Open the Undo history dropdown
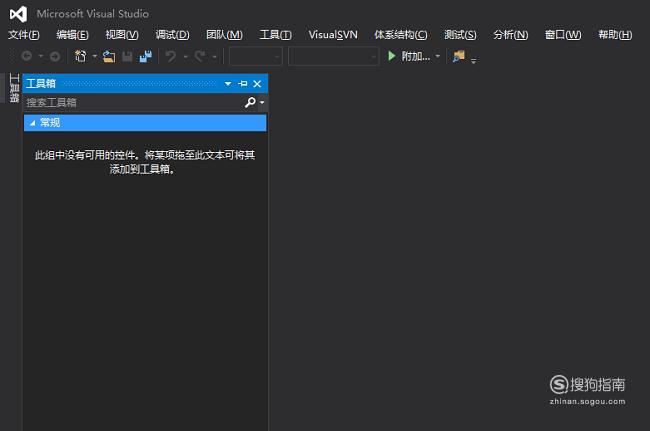 pyautogui.click(x=185, y=56)
